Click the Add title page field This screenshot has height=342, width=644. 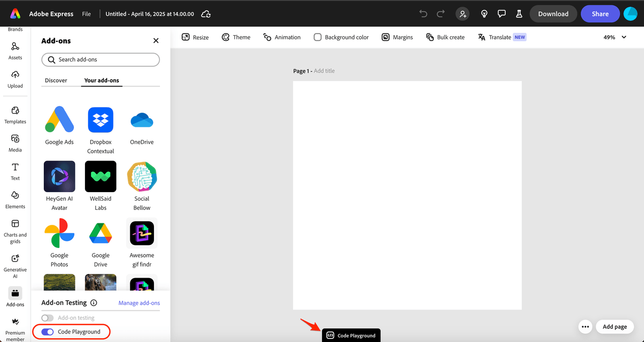coord(324,71)
